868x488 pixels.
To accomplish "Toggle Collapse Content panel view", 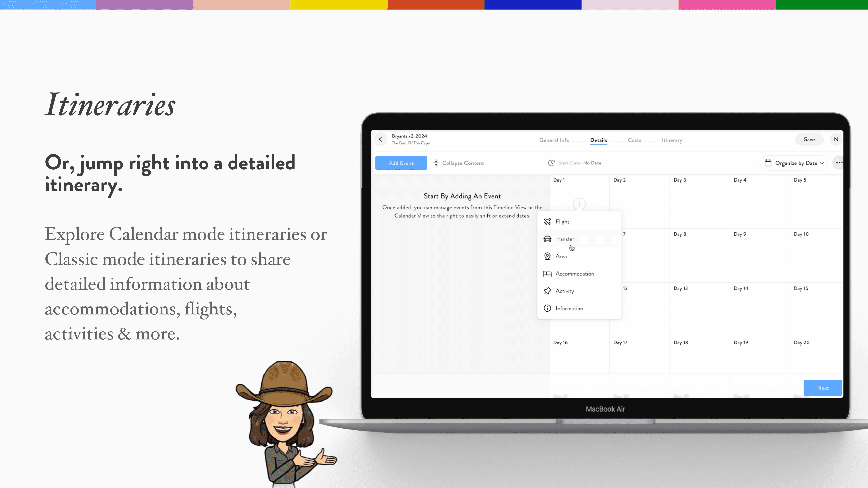I will (459, 163).
